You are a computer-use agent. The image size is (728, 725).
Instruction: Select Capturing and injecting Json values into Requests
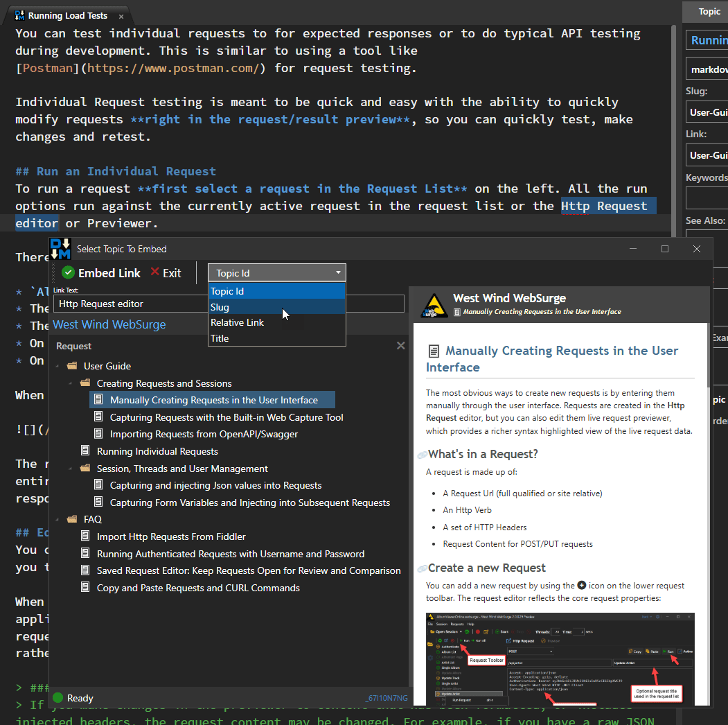pos(216,485)
